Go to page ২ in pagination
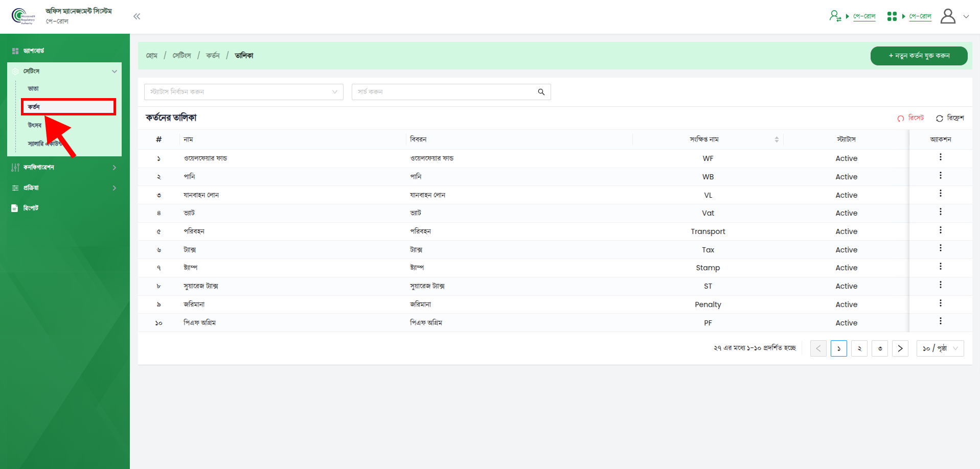This screenshot has height=469, width=980. pyautogui.click(x=859, y=348)
